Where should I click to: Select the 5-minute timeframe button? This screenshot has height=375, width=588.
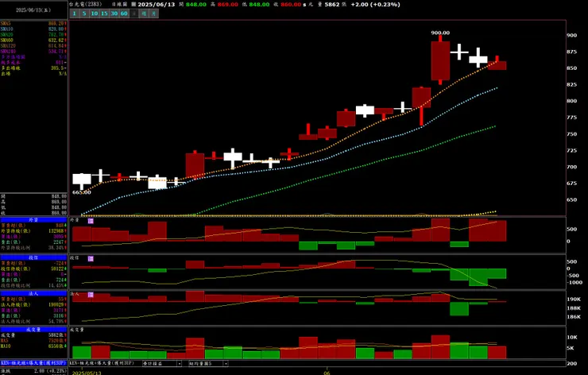click(84, 14)
